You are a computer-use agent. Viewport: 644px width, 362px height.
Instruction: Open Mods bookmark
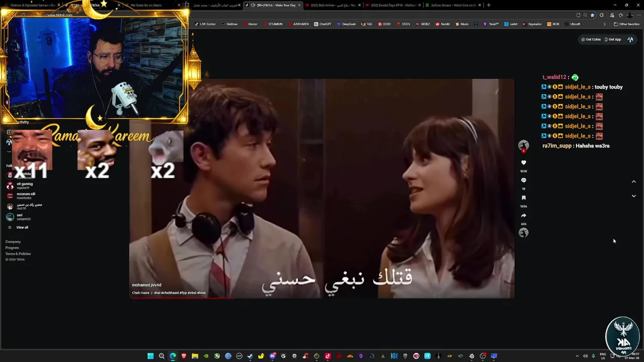coord(462,24)
